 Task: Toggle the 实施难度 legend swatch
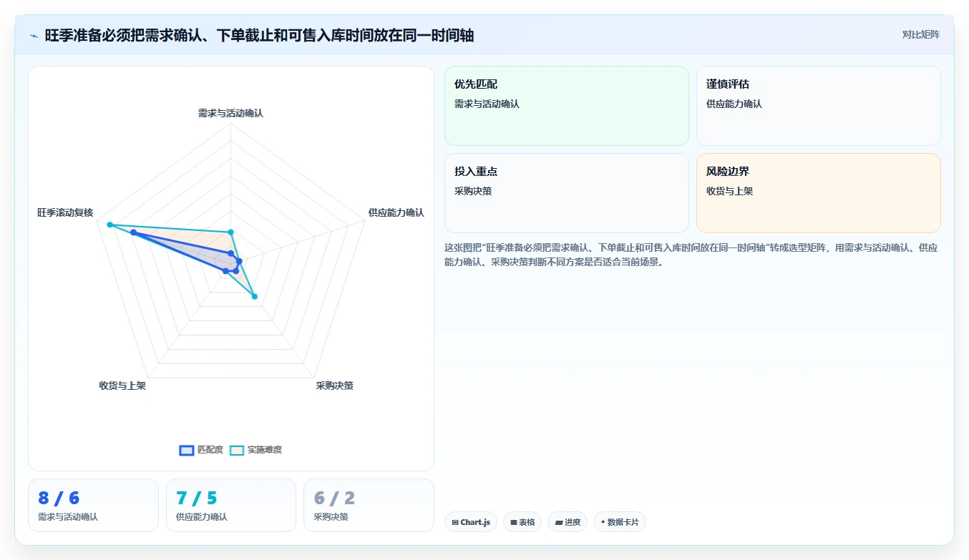[237, 450]
